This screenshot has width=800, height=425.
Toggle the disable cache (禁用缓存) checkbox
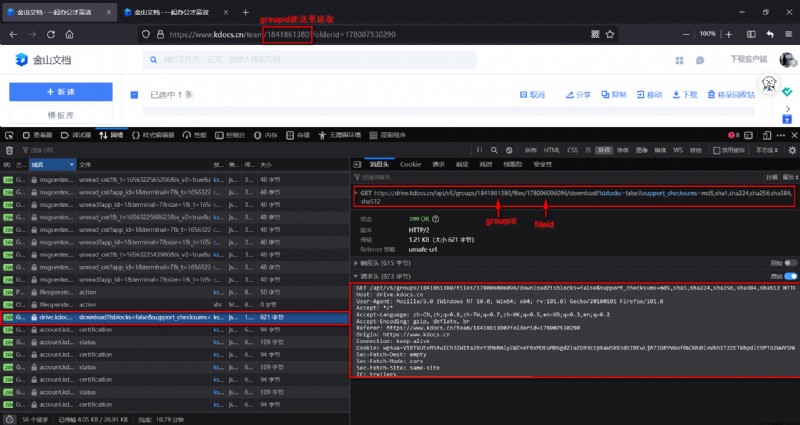pos(716,150)
